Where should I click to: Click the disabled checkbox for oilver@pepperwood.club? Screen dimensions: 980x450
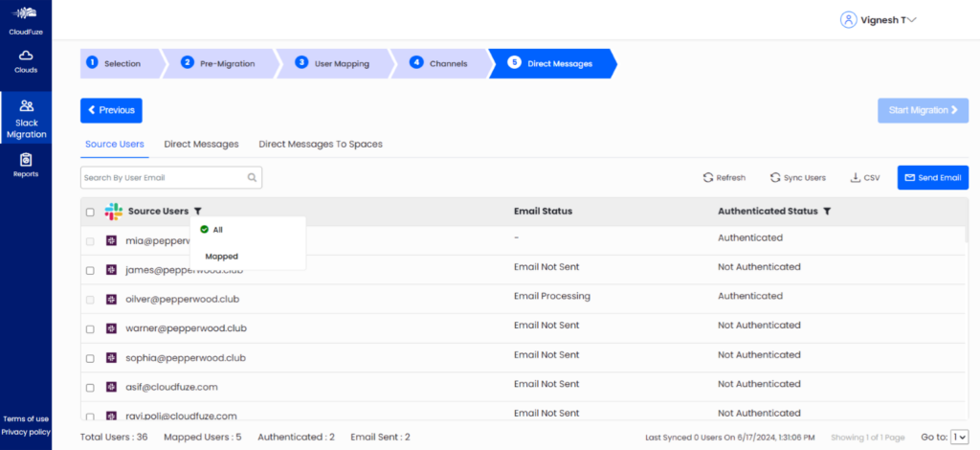click(x=90, y=300)
